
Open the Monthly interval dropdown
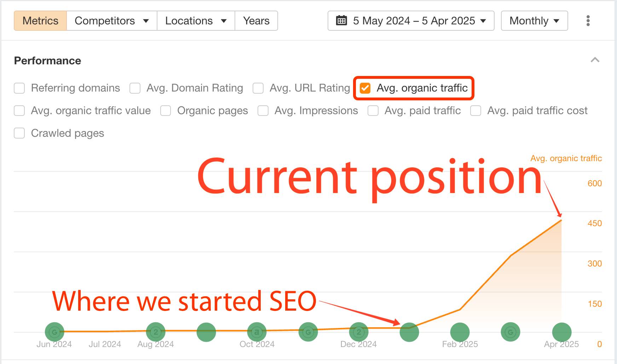534,21
